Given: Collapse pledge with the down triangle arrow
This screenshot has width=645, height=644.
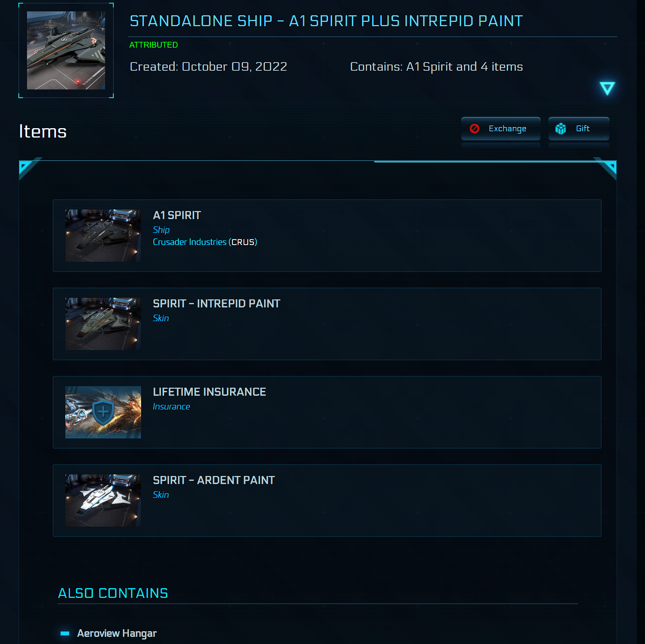Looking at the screenshot, I should pyautogui.click(x=607, y=88).
